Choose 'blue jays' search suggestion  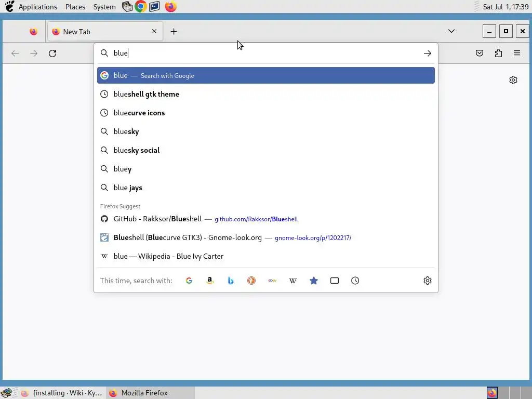(265, 188)
